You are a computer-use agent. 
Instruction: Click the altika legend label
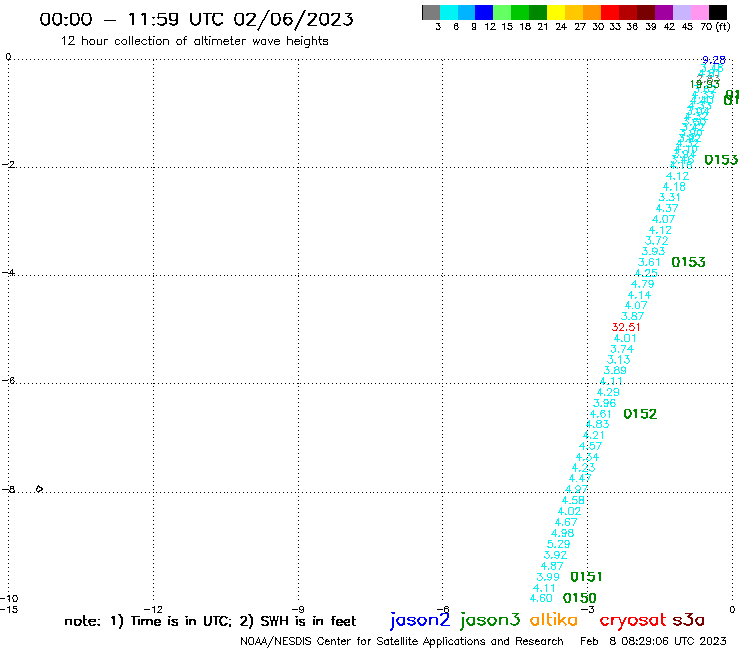(554, 620)
